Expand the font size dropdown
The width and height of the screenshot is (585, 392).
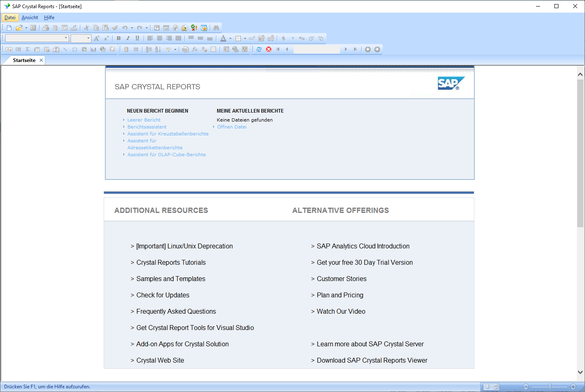click(88, 38)
